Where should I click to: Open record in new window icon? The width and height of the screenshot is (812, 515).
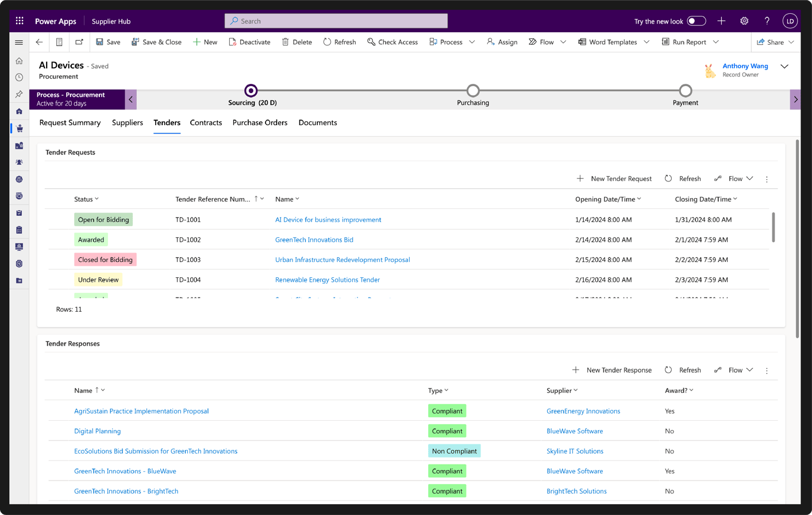[x=79, y=42]
